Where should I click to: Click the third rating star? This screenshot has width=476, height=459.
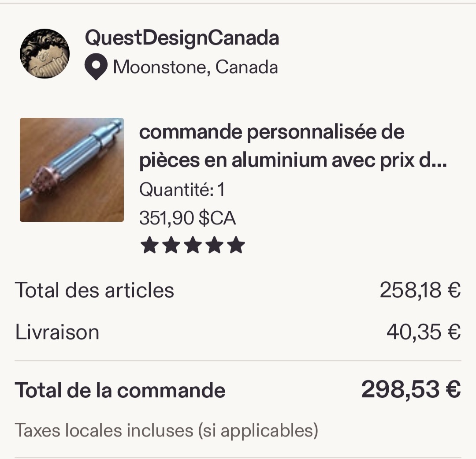[193, 245]
